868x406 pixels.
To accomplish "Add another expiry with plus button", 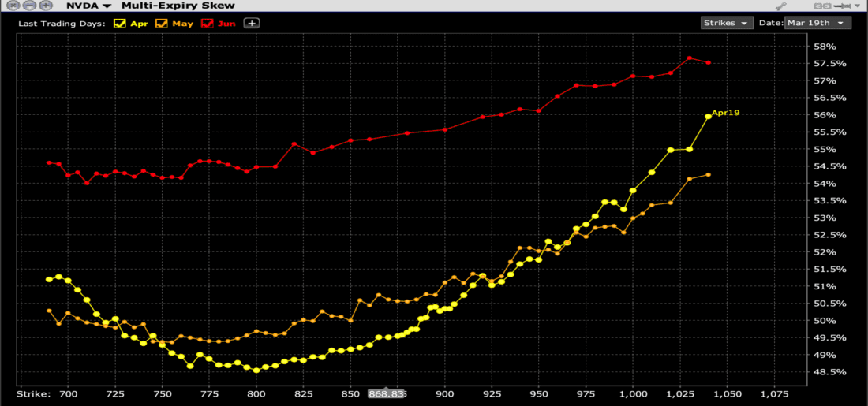I will coord(252,23).
